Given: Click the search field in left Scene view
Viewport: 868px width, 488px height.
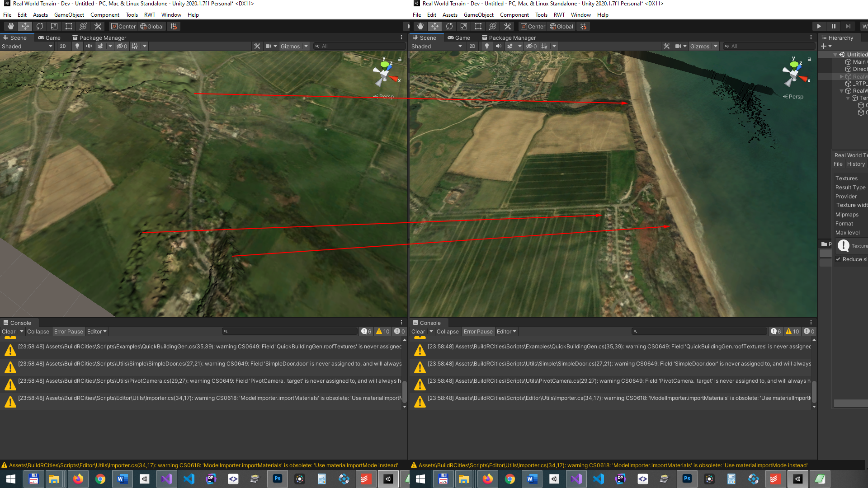Looking at the screenshot, I should pyautogui.click(x=359, y=46).
